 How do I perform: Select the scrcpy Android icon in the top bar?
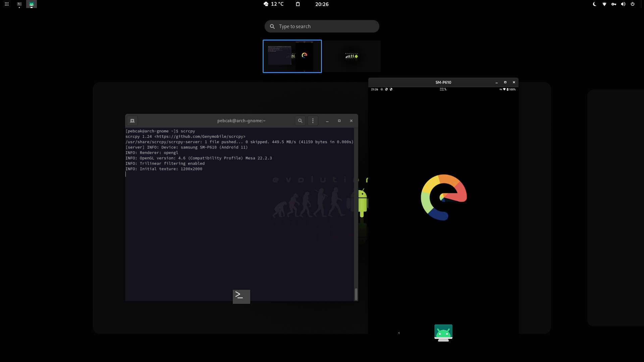pos(32,4)
